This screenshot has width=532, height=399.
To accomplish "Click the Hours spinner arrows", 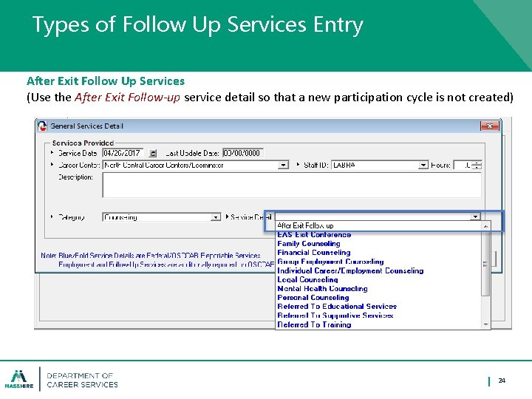I will click(x=478, y=166).
